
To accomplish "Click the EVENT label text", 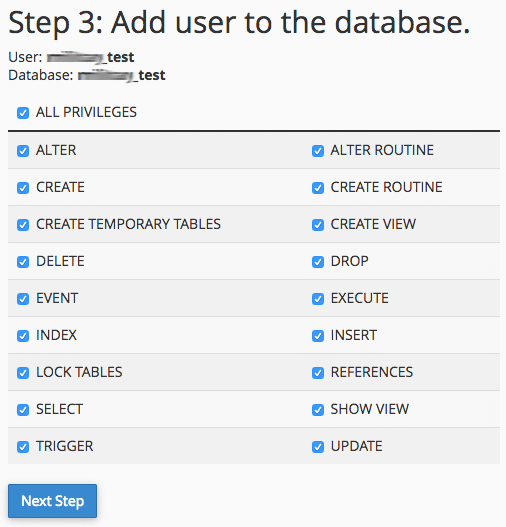I will coord(57,298).
